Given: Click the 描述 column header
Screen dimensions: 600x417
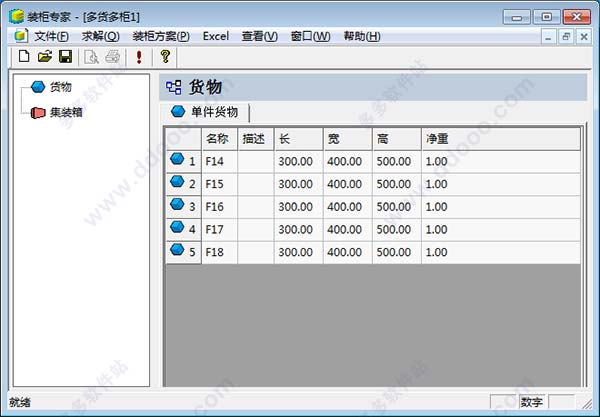Looking at the screenshot, I should pos(256,139).
